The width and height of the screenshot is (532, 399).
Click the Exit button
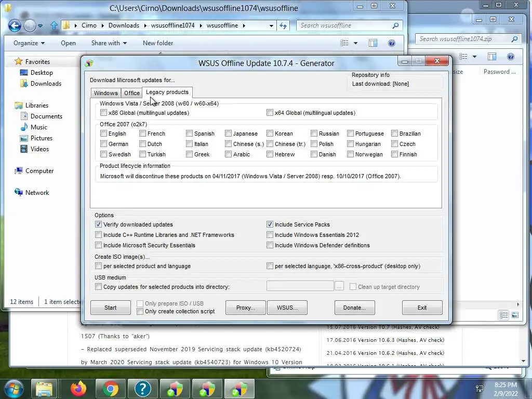coord(422,308)
